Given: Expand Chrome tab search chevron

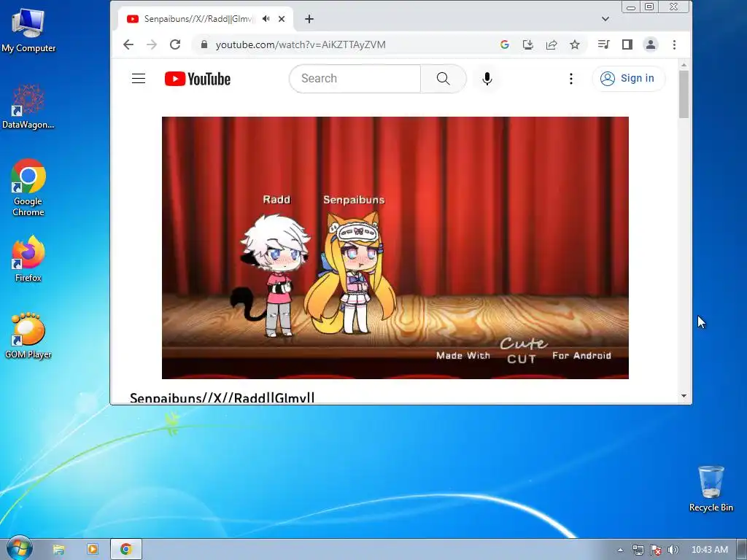Looking at the screenshot, I should click(605, 19).
